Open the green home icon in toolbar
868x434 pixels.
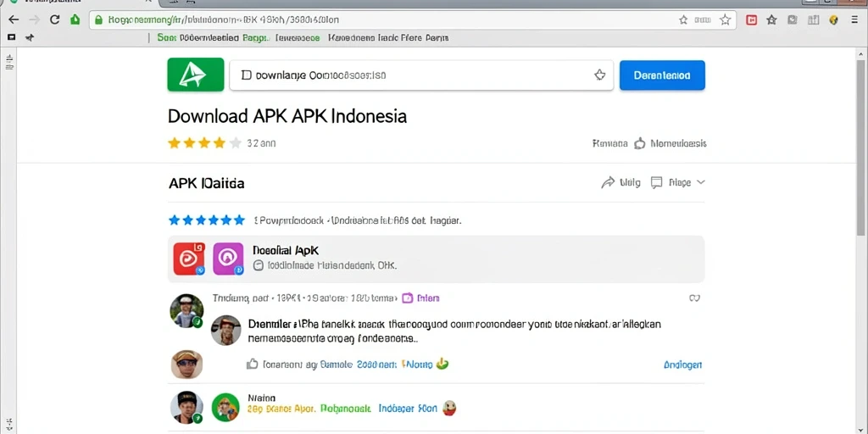click(75, 20)
